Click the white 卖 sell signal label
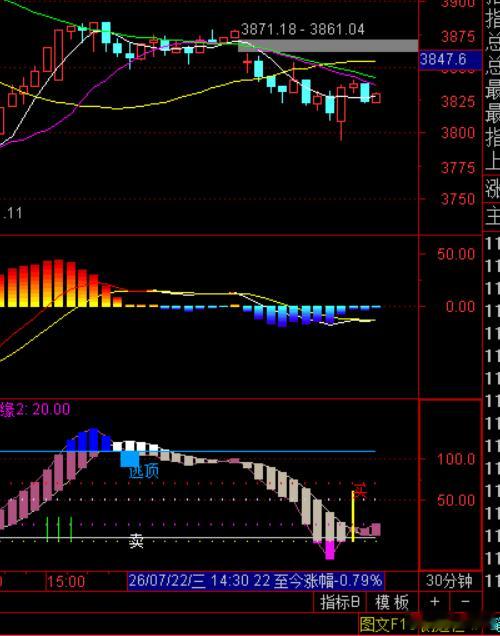Viewport: 500px width, 636px height. click(x=136, y=541)
